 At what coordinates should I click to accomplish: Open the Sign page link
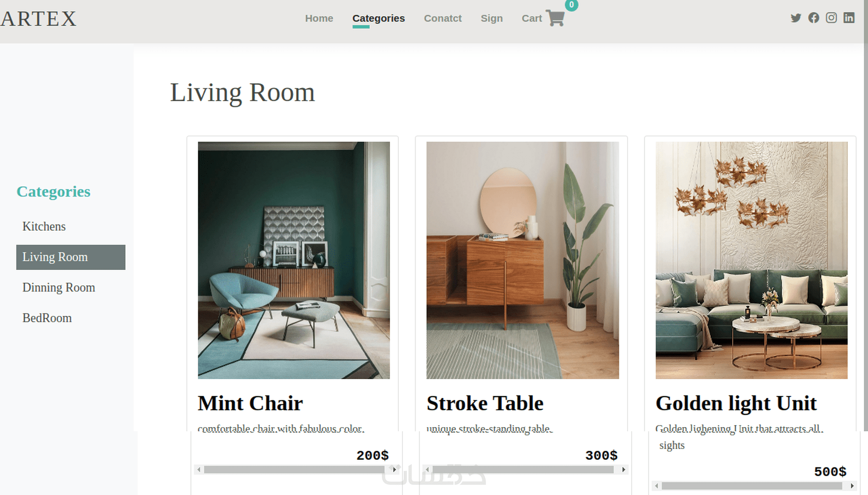coord(492,18)
